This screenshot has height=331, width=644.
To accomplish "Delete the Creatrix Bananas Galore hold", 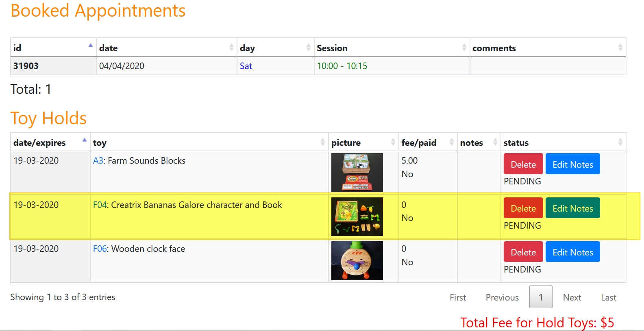I will pos(523,208).
